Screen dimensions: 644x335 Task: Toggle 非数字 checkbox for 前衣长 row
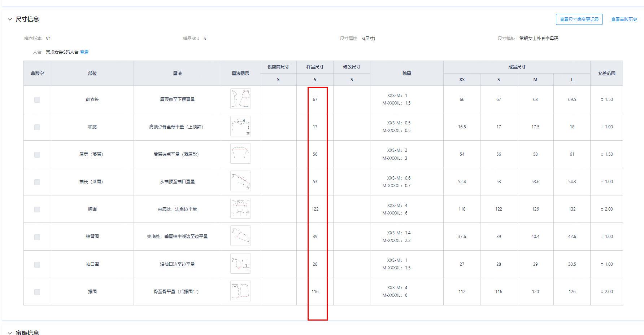click(x=37, y=100)
